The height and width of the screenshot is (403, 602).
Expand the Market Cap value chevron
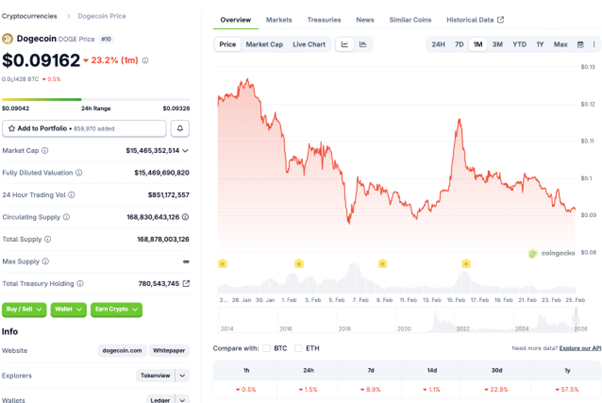[186, 150]
